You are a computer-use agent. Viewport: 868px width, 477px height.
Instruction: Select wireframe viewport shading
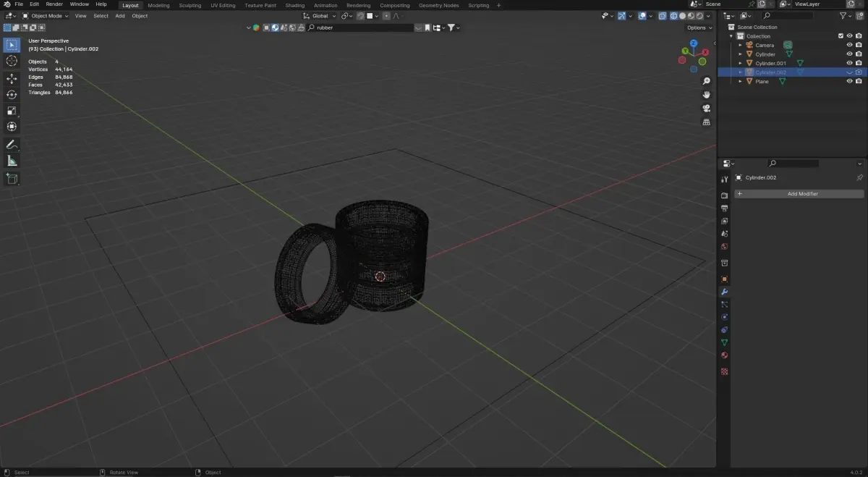pyautogui.click(x=673, y=16)
